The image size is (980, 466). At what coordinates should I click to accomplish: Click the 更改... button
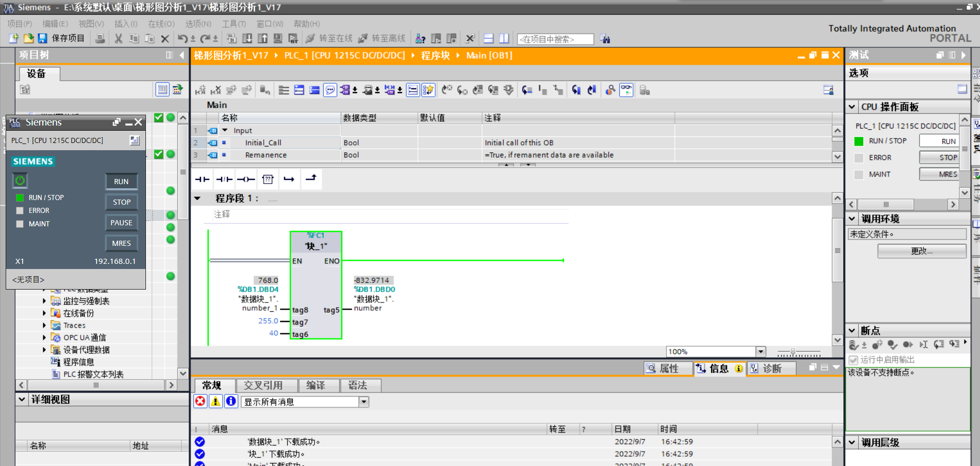(x=921, y=251)
